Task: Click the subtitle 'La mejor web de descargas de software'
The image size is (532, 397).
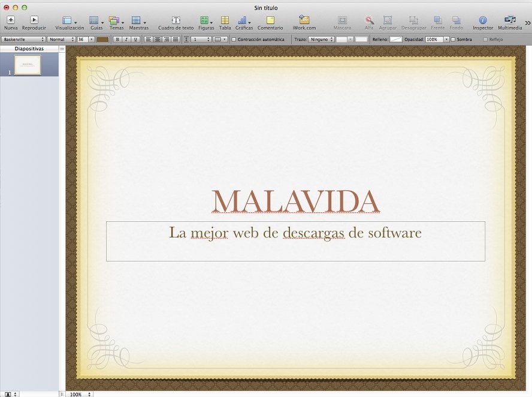Action: pos(295,233)
